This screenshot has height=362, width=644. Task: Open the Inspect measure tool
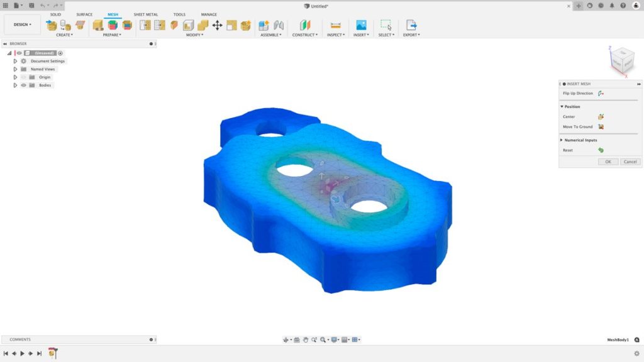[x=335, y=25]
